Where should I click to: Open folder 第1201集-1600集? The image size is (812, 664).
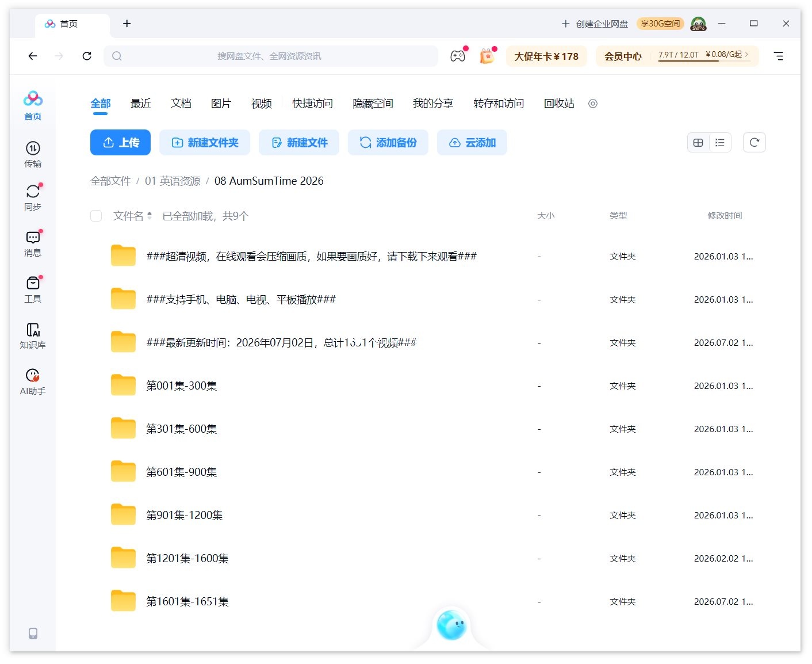187,558
